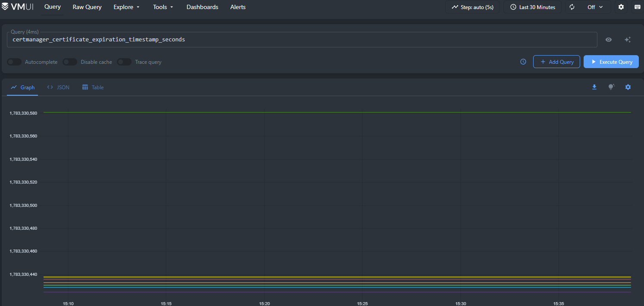Open the Query tab
Image resolution: width=644 pixels, height=306 pixels.
[x=53, y=7]
